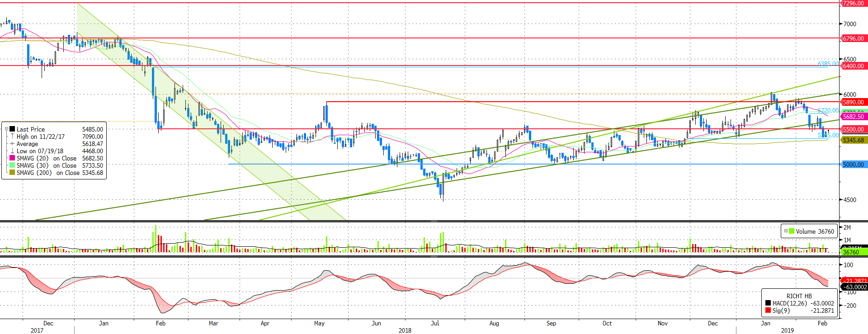
Task: Click the 'Volume 36760' legend label
Action: 815,231
